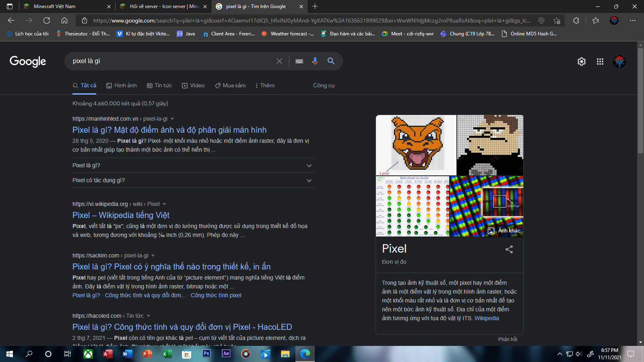The width and height of the screenshot is (644, 362).
Task: Open the "Thêm" search options menu
Action: click(x=265, y=85)
